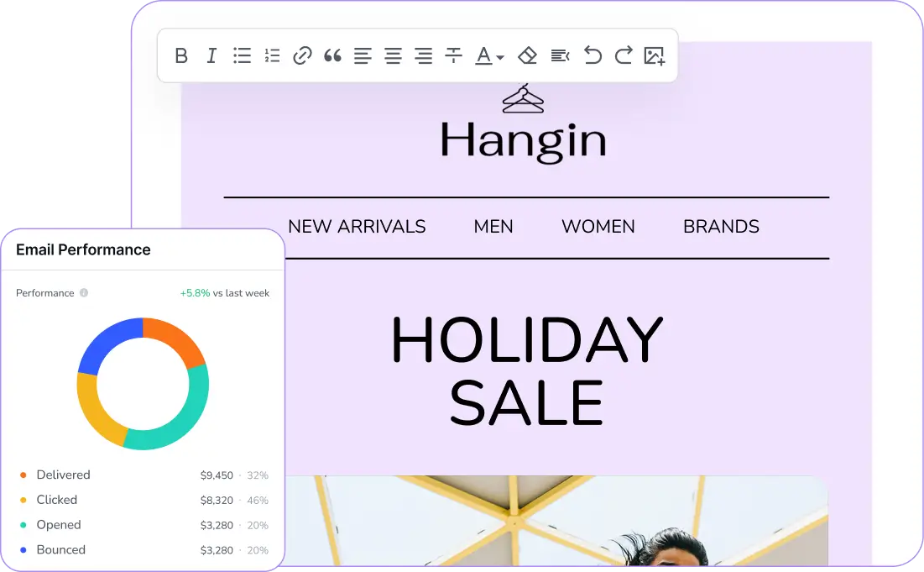924x572 pixels.
Task: Click the 46% percentage
Action: point(258,500)
